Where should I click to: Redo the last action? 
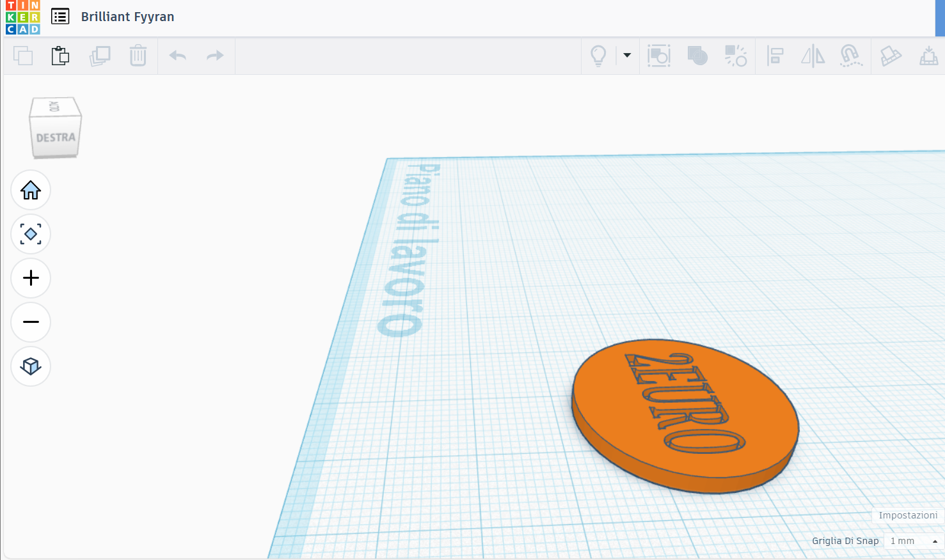click(x=215, y=56)
